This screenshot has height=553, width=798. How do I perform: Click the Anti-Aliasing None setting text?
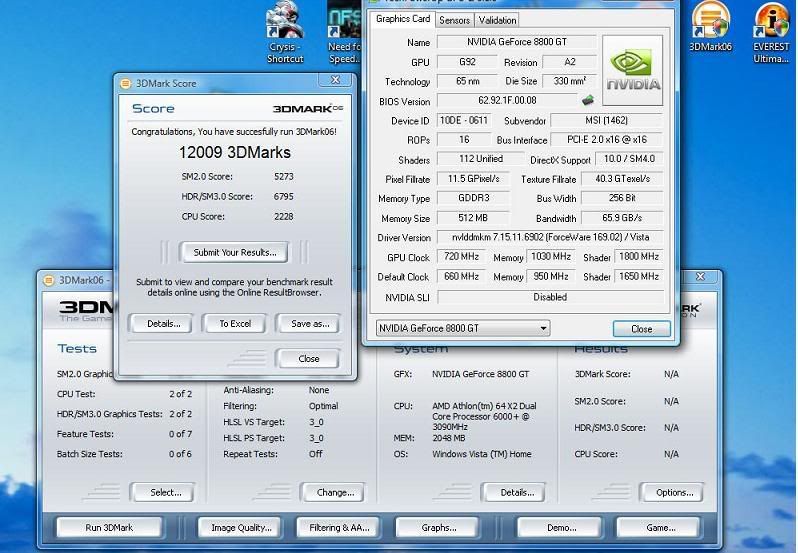coord(319,390)
